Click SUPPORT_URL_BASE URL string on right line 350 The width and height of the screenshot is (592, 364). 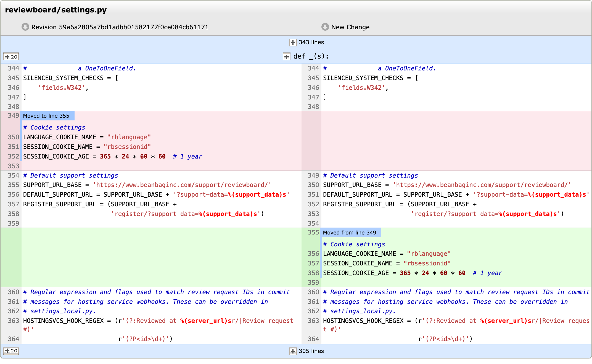(482, 185)
